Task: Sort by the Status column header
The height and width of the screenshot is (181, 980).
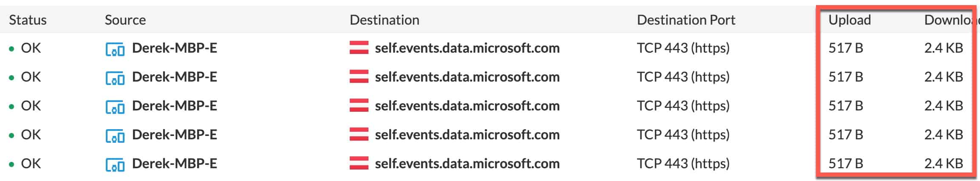Action: [28, 20]
